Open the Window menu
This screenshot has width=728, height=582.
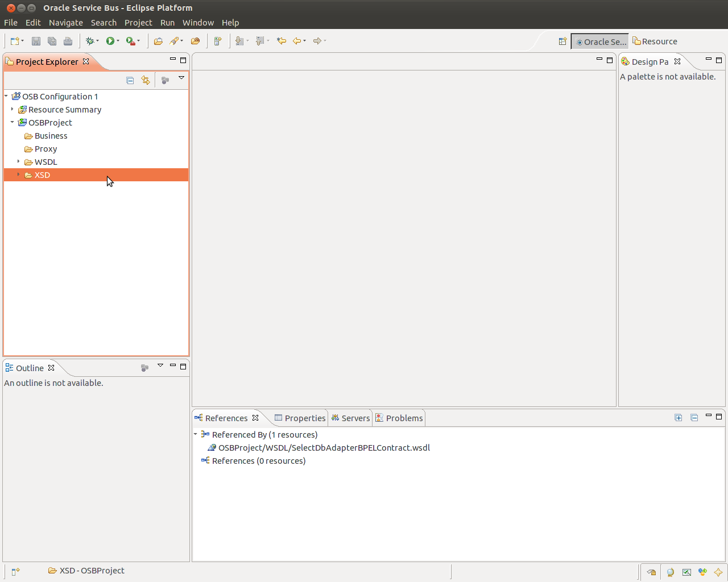click(x=198, y=23)
